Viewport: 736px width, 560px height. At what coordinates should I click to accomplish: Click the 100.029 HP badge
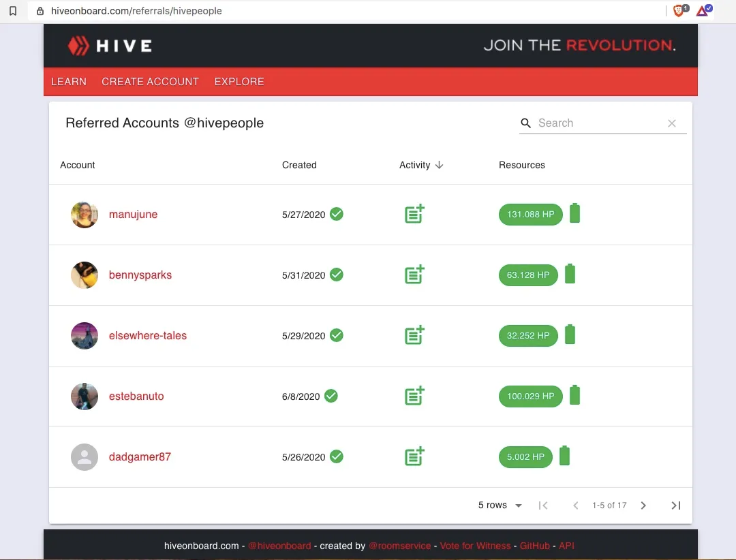coord(530,396)
